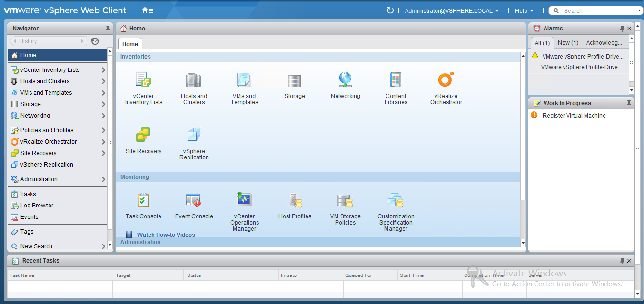
Task: Open Administrator@VSPHERE.LOCAL user dropdown
Action: (452, 10)
